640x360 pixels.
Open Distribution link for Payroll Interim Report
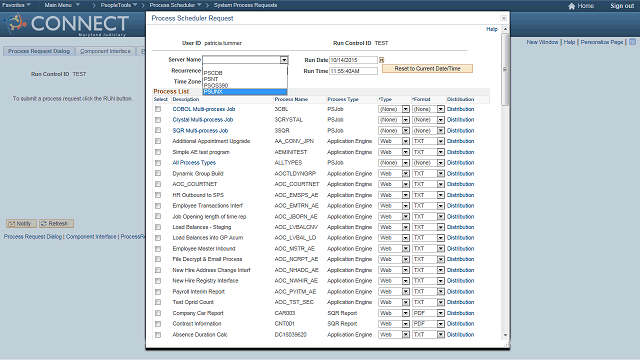[x=460, y=291]
